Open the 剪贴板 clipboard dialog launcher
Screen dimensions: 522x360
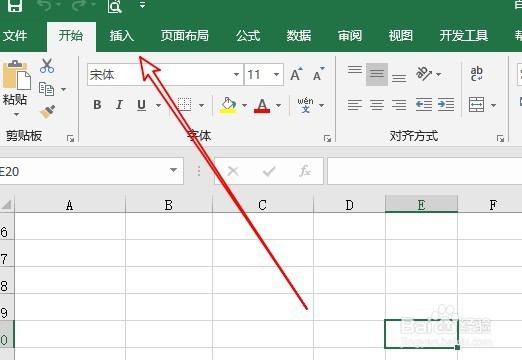[x=70, y=138]
